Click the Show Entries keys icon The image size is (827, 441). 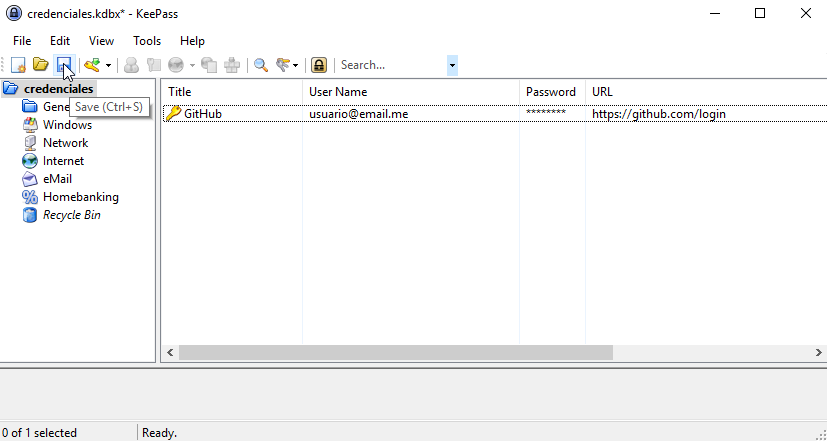click(x=283, y=65)
